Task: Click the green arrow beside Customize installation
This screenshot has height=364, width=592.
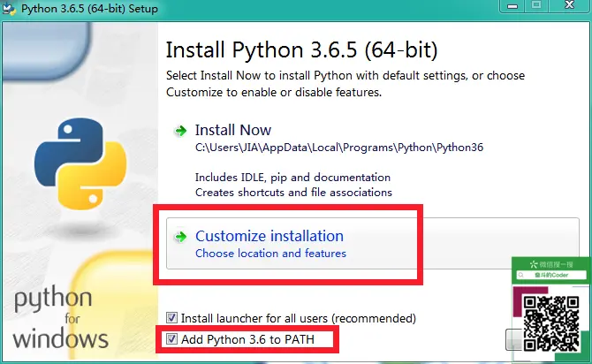Action: pos(180,237)
